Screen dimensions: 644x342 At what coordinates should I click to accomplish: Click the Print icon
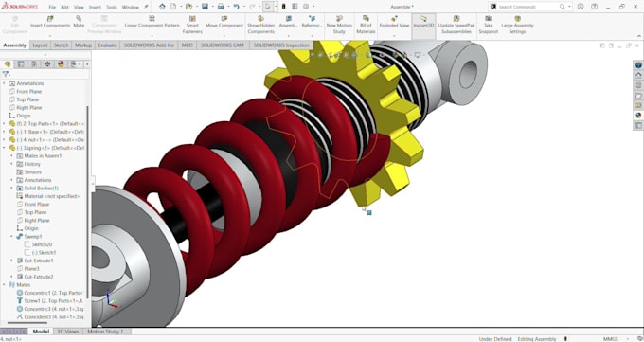tap(221, 7)
